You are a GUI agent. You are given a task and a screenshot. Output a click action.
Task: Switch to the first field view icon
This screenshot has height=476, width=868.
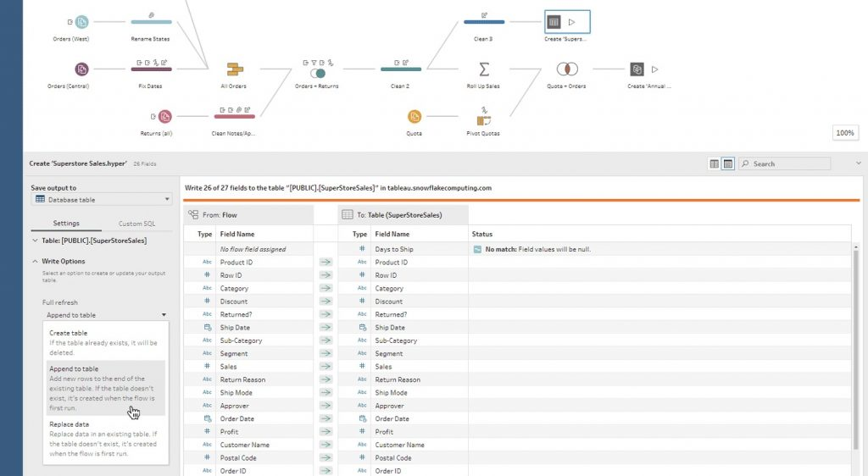pos(714,163)
